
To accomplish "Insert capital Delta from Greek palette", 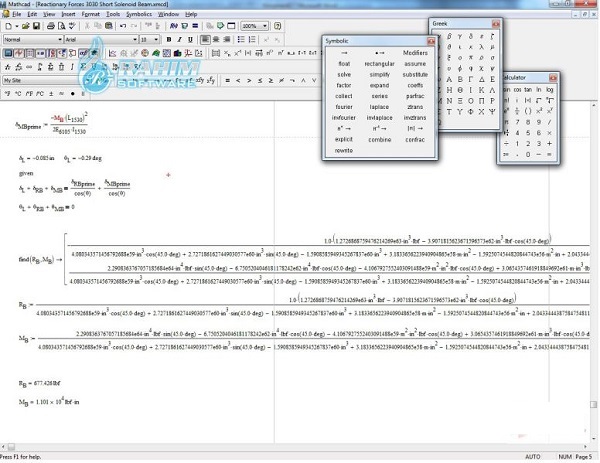I will [481, 79].
